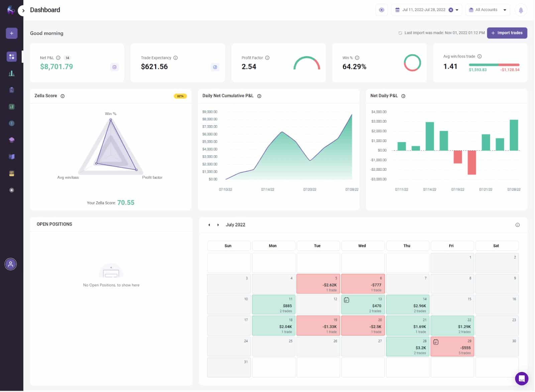Toggle the Net P&L display mode icon
Screen dimensions: 535x392
[x=114, y=68]
